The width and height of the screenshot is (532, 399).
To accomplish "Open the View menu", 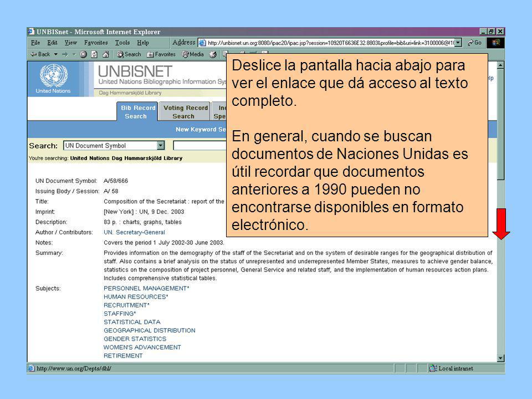I will 70,43.
